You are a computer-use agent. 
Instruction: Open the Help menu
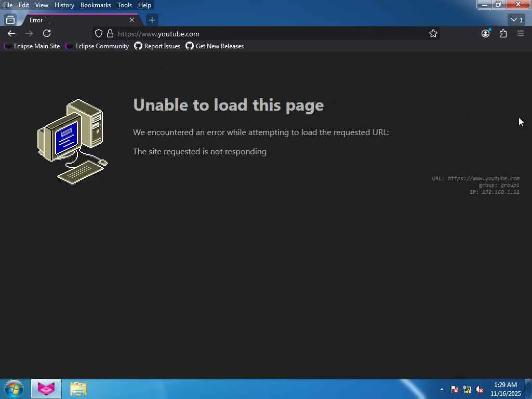pos(144,5)
